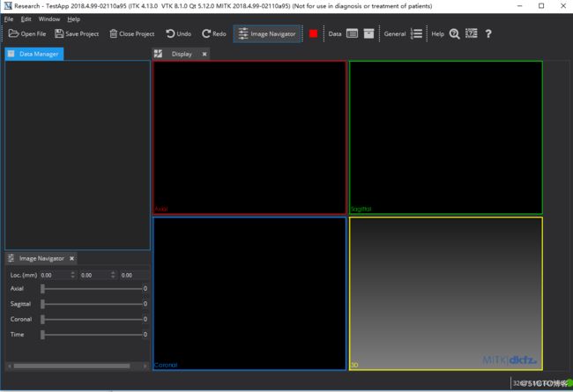Close the Image Navigator panel
Viewport: 573px width, 392px height.
71,259
